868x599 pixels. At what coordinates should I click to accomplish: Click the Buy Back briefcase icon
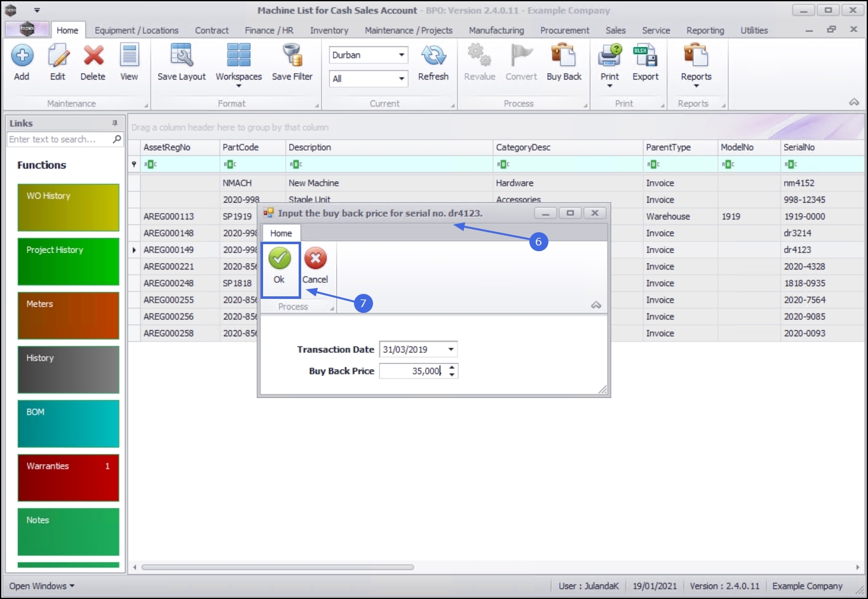pyautogui.click(x=564, y=56)
